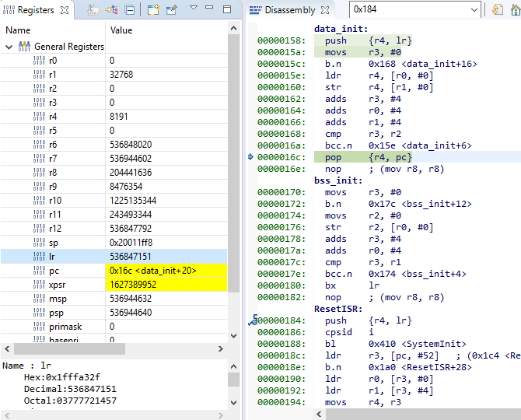The image size is (521, 420).
Task: Open the Registers View Menu triangle
Action: click(x=194, y=7)
